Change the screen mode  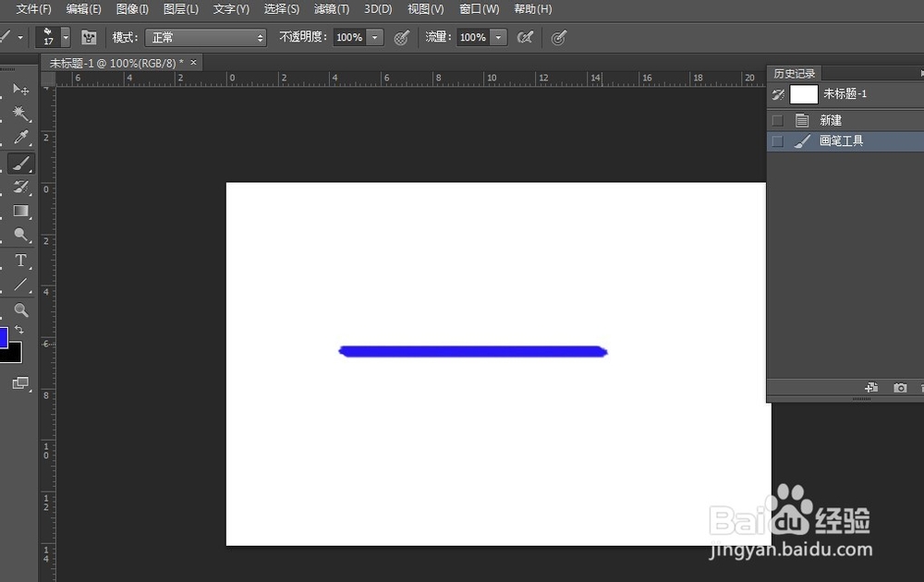pos(20,382)
